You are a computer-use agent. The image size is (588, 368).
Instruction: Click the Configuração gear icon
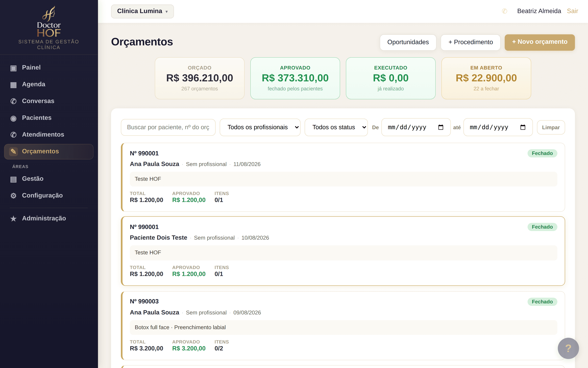click(13, 196)
